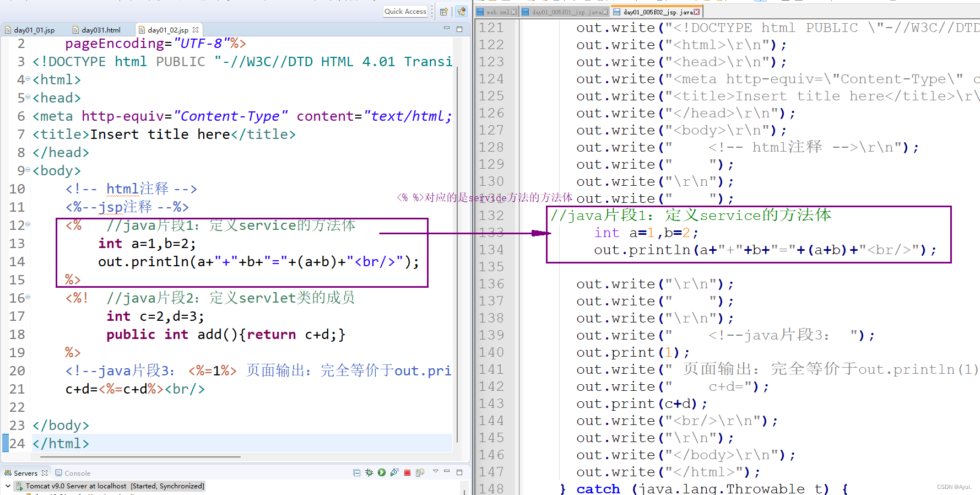Switch to the day031.html tab
Screen dimensions: 980x495
point(97,30)
